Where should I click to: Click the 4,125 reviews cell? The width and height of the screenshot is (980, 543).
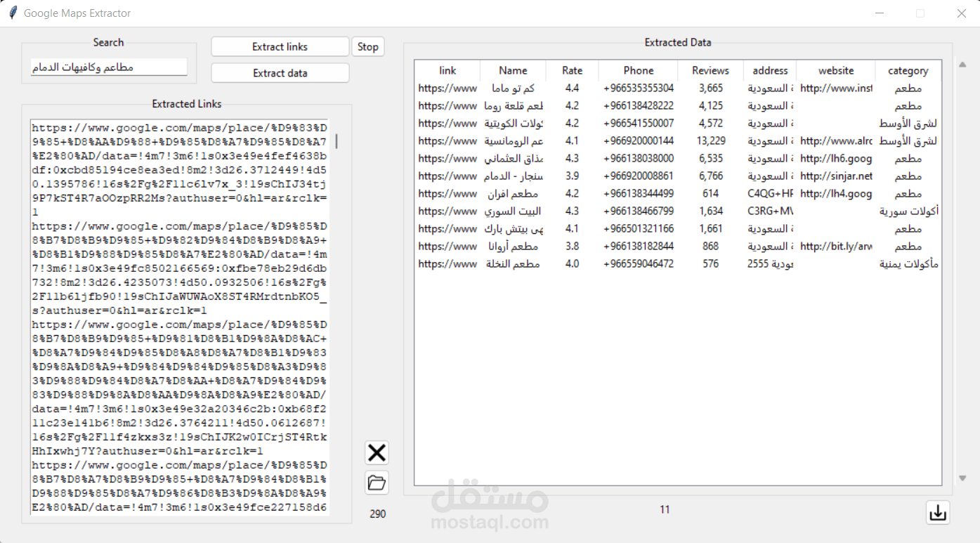711,106
